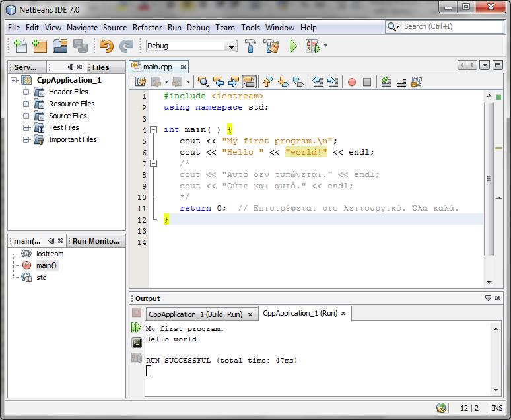Viewport: 511px width, 420px height.
Task: Expand the Test Files folder
Action: [x=26, y=128]
